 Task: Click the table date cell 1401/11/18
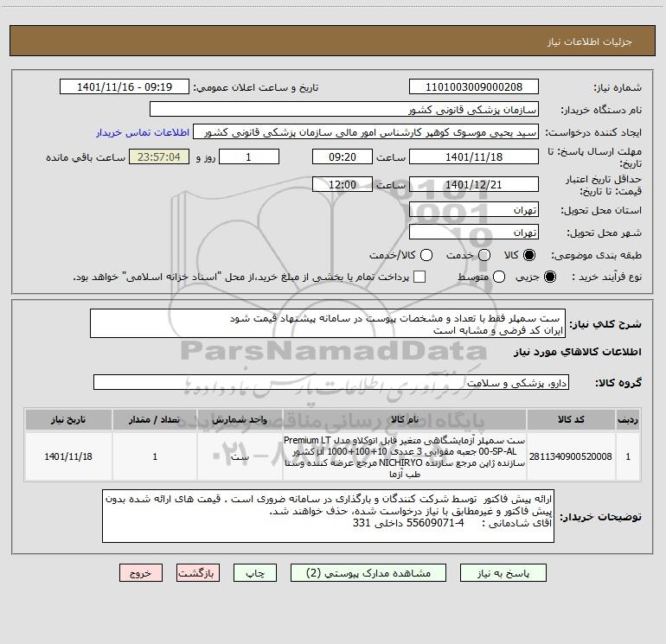pyautogui.click(x=68, y=456)
